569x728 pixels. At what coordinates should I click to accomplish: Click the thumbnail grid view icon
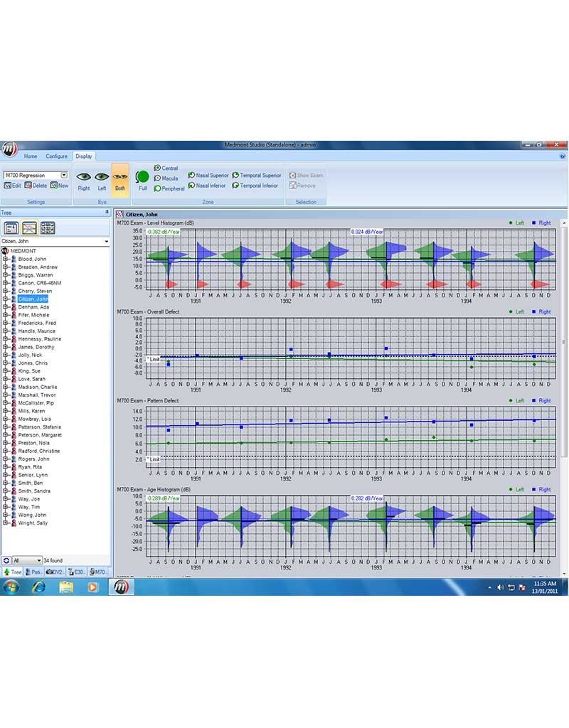[48, 228]
